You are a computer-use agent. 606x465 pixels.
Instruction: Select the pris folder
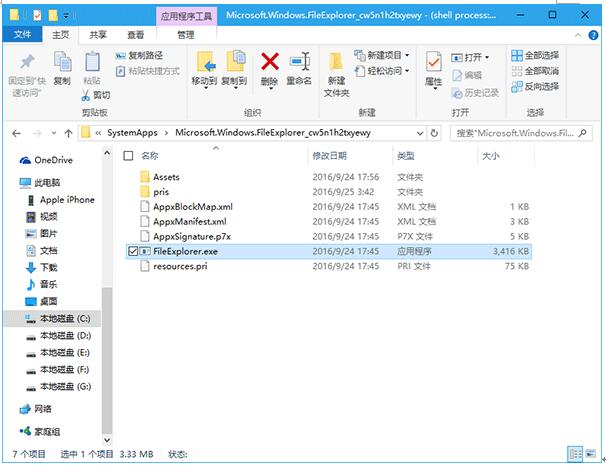pos(329,192)
